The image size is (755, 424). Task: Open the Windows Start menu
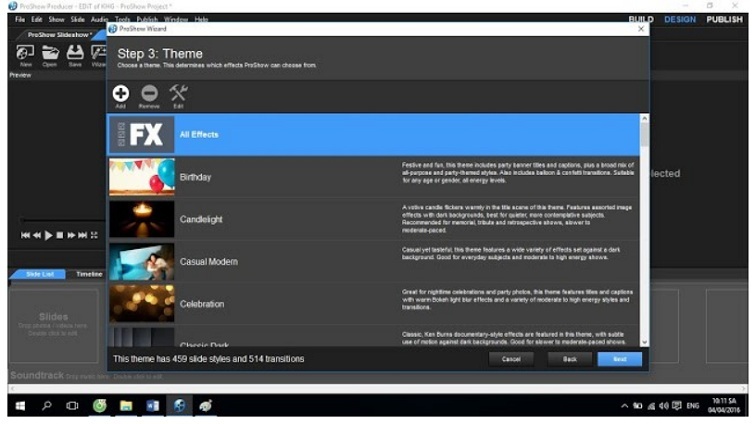tap(20, 406)
